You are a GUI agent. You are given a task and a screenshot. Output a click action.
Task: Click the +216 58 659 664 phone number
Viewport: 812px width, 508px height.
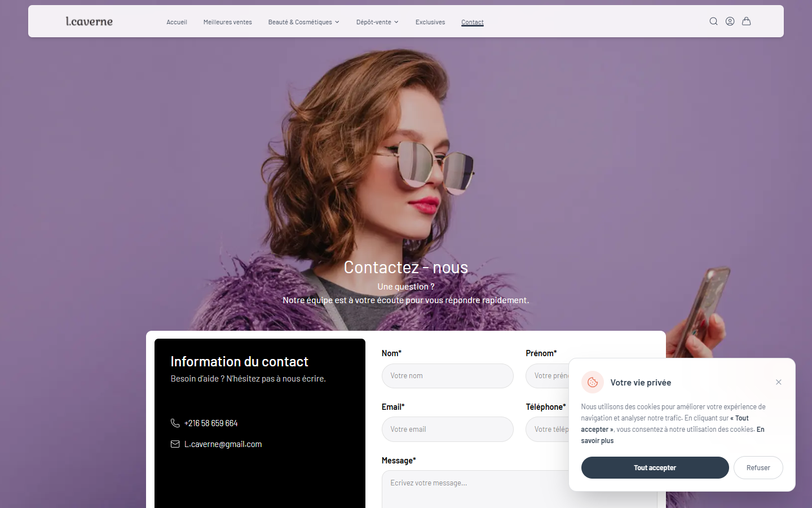211,423
